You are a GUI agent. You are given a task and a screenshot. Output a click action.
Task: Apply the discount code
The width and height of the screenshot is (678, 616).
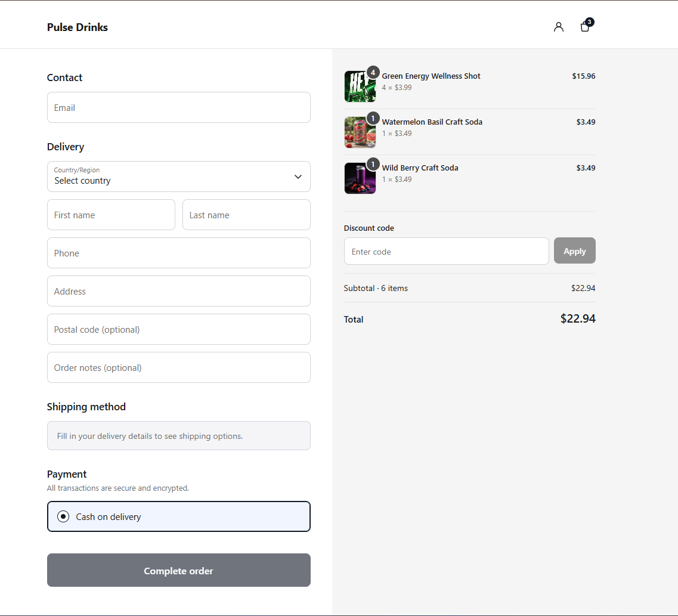point(575,250)
